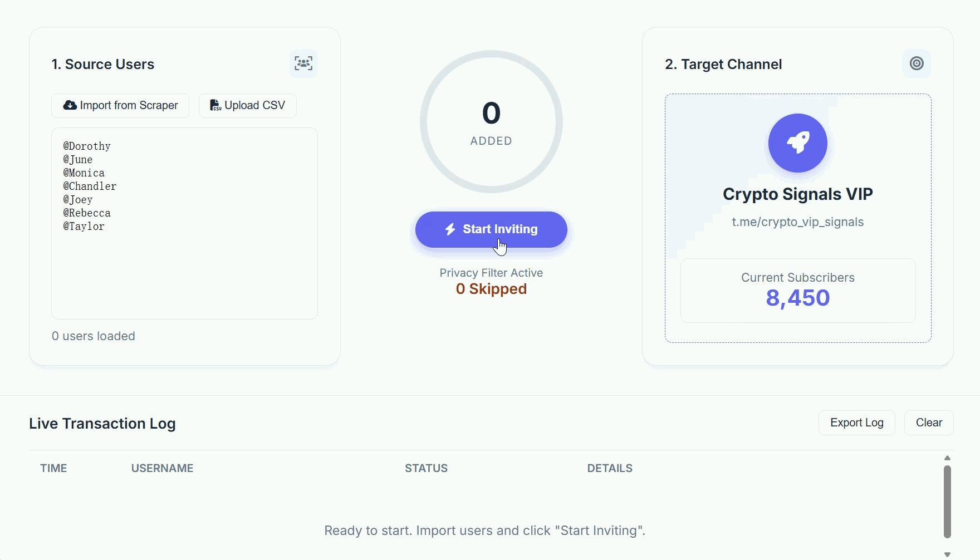This screenshot has height=560, width=980.
Task: Select the Crypto Signals VIP channel name
Action: (x=797, y=194)
